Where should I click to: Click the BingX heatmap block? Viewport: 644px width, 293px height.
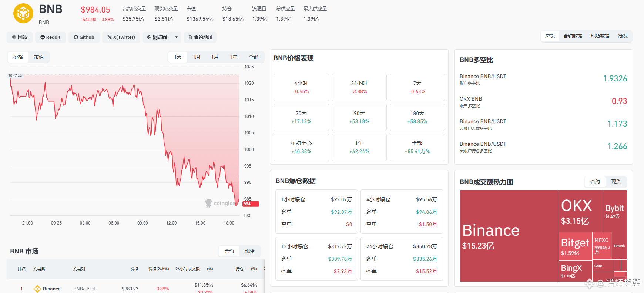click(575, 271)
